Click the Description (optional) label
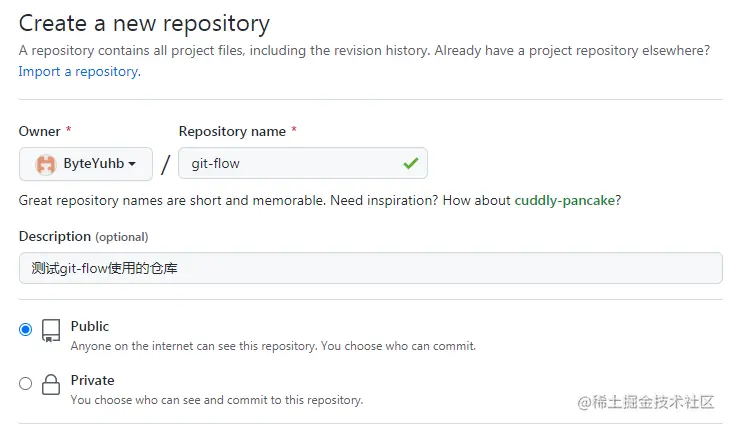 tap(83, 237)
